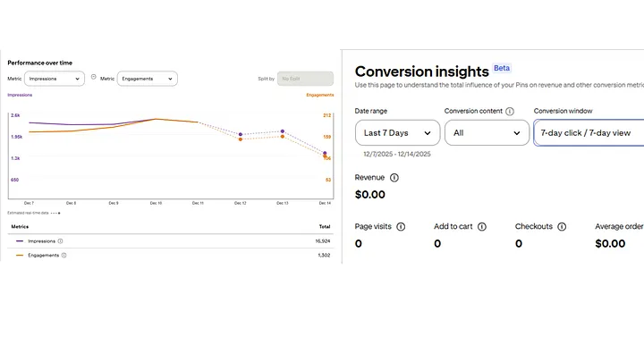Screen dimensions: 644x362
Task: Open the Impressions metric dropdown
Action: point(54,79)
